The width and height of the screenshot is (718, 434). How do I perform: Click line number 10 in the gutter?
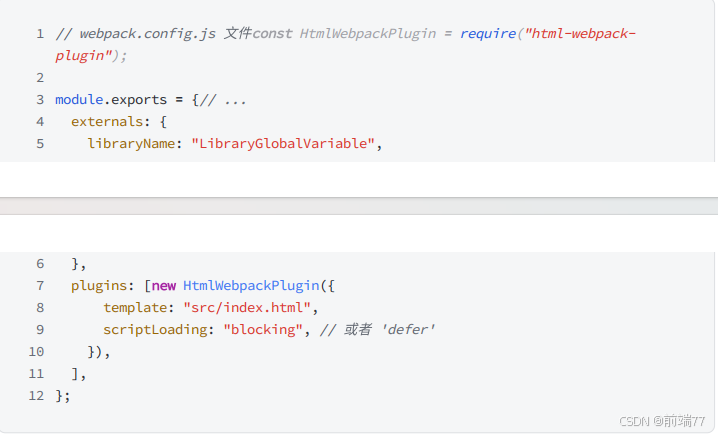pyautogui.click(x=37, y=352)
